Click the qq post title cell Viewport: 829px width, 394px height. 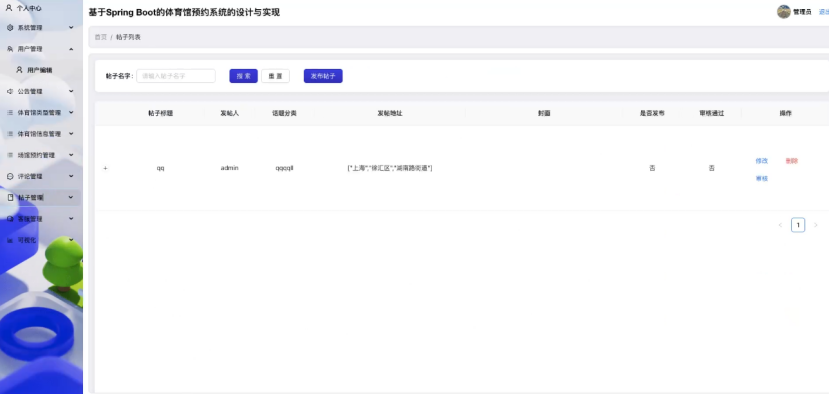click(161, 168)
